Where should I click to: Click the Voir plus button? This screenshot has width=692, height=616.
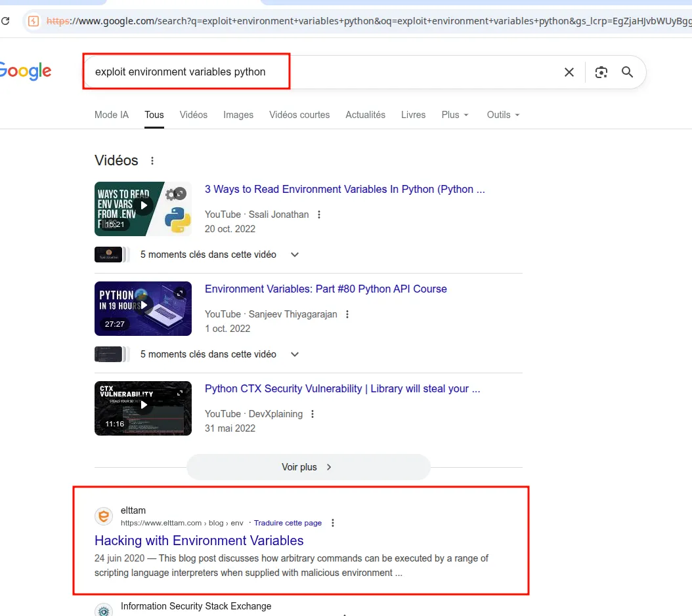click(308, 466)
